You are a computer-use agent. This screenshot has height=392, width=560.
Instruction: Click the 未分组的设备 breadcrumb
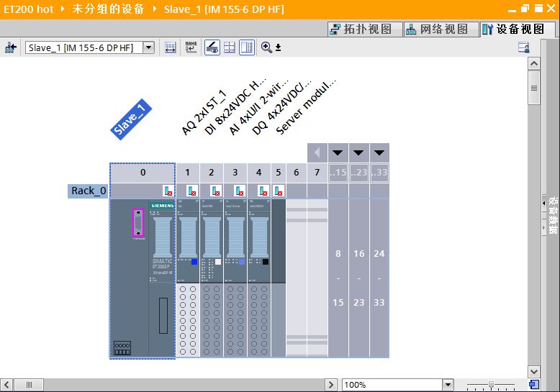click(x=108, y=9)
